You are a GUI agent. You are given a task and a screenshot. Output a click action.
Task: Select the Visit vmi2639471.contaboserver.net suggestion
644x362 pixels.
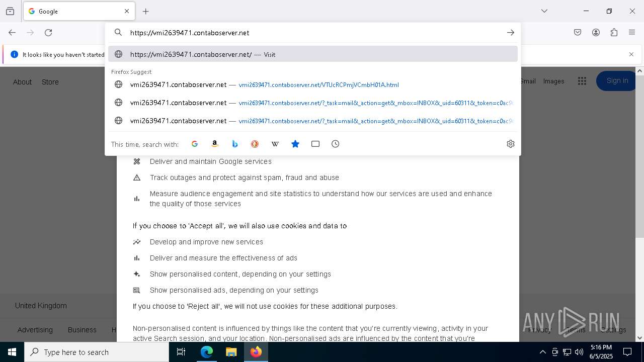click(x=313, y=54)
